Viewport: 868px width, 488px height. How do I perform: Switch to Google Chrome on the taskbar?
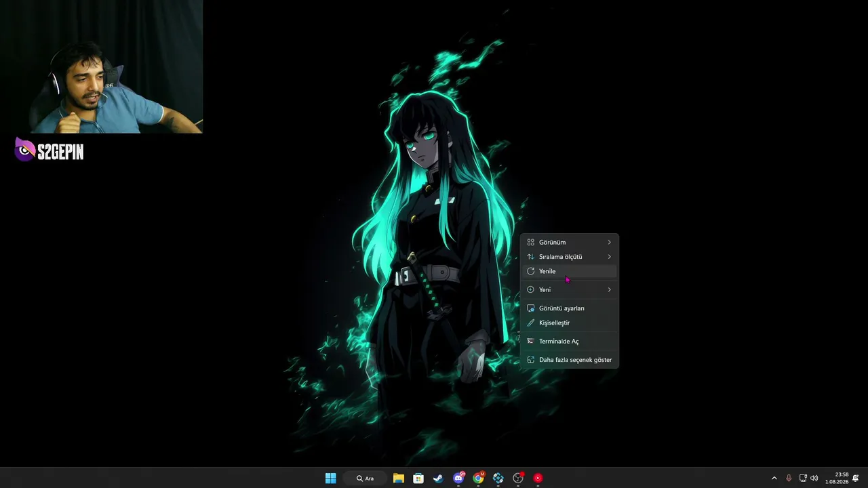point(478,478)
